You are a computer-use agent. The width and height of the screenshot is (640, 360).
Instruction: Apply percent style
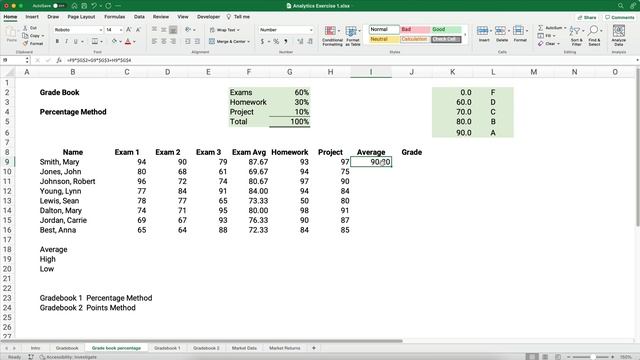(276, 41)
